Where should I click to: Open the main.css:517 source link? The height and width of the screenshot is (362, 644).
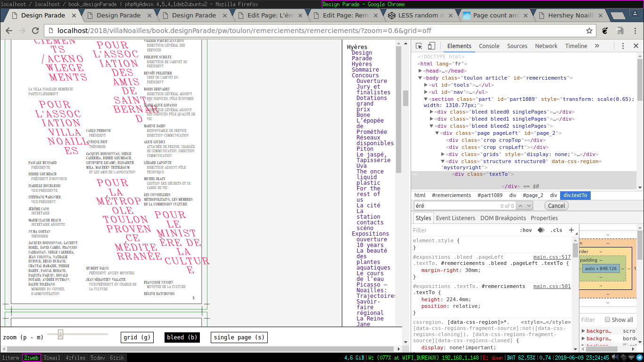(x=552, y=257)
